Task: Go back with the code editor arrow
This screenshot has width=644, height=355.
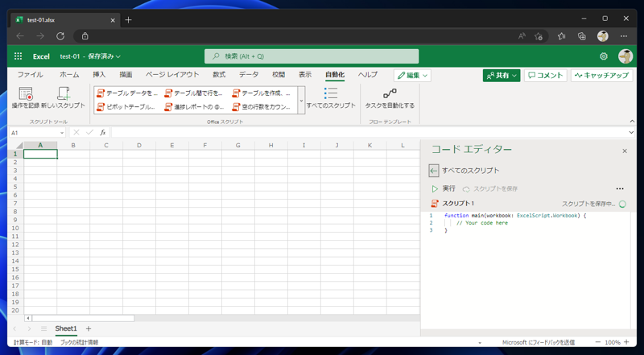Action: [434, 171]
